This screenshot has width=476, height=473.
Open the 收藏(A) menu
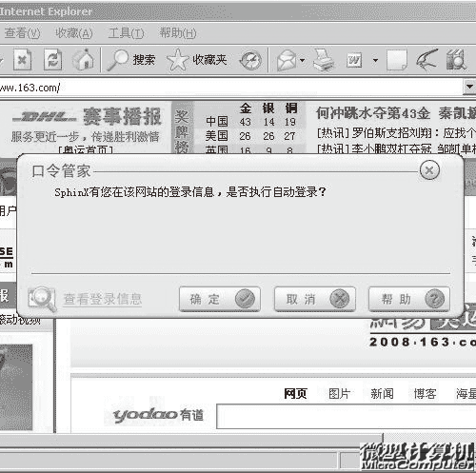coord(74,33)
